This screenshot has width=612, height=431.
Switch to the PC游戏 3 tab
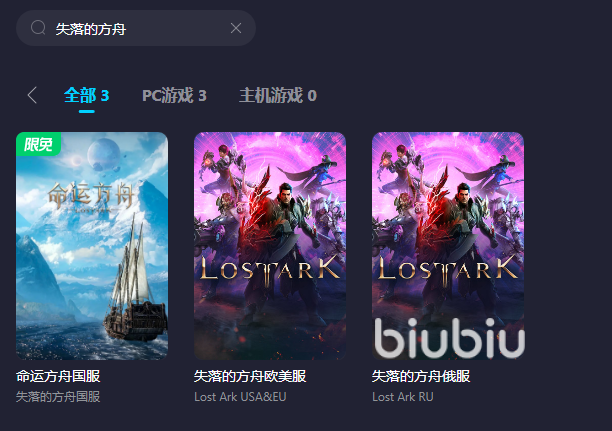click(174, 96)
